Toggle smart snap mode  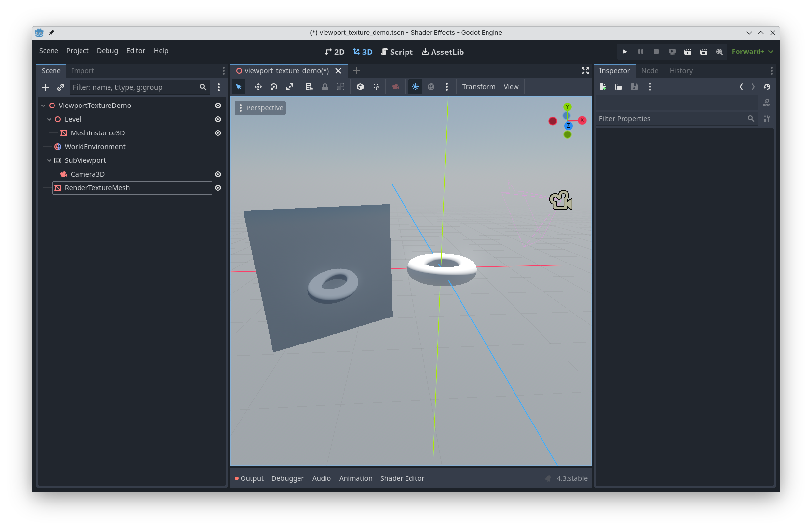pyautogui.click(x=377, y=87)
